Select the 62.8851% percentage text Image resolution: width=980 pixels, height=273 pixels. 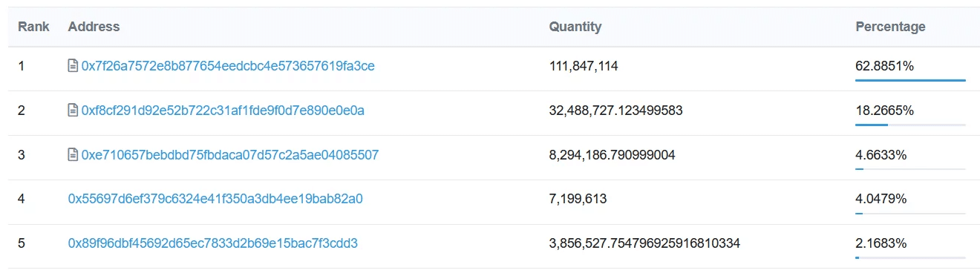[x=884, y=66]
